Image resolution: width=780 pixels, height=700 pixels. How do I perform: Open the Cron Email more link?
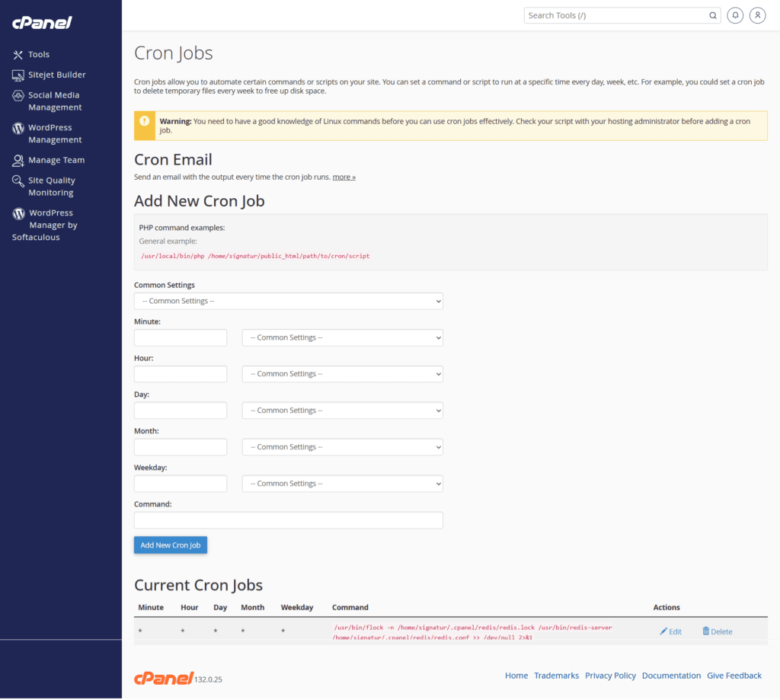point(344,177)
